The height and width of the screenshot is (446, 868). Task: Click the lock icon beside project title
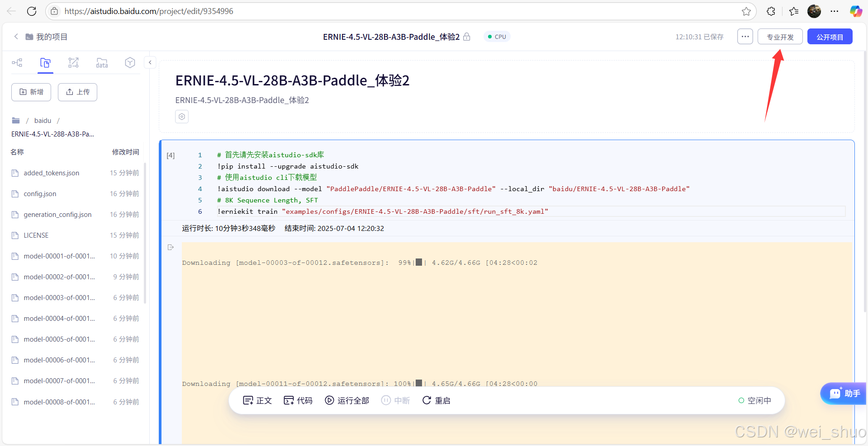[x=467, y=37]
